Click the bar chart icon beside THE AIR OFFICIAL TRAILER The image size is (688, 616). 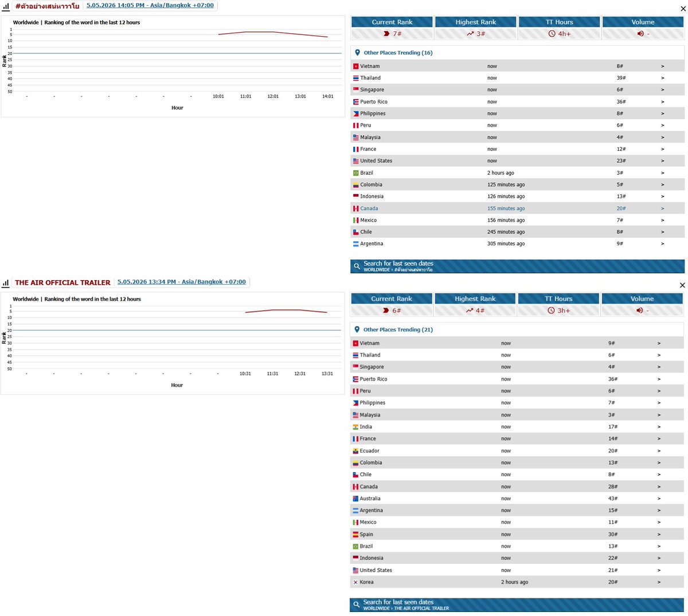click(x=6, y=283)
